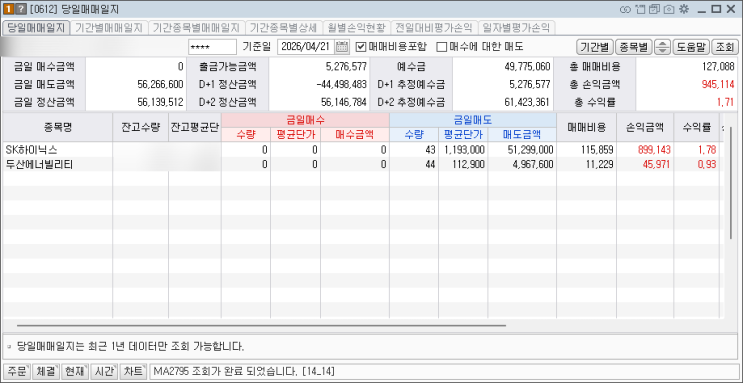Click the duplicate window icon in title bar
Viewport: 743px width, 383px height.
coord(654,9)
